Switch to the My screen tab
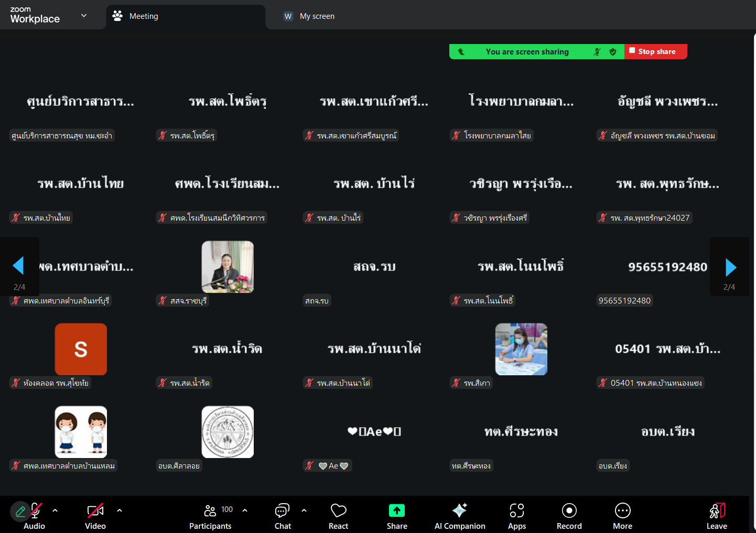 317,16
